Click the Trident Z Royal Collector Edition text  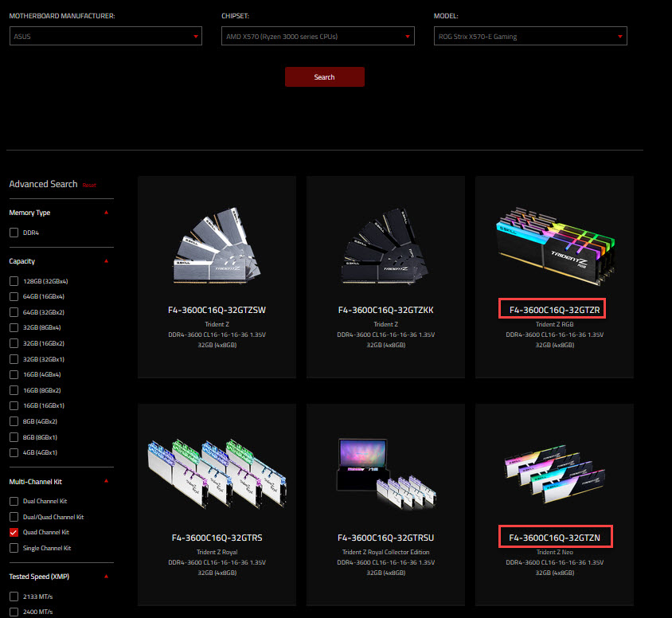tap(385, 552)
